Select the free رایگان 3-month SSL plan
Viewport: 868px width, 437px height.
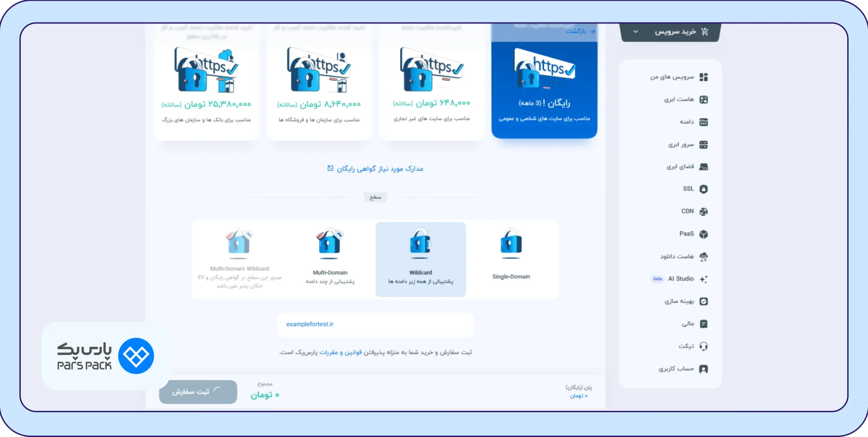click(544, 81)
